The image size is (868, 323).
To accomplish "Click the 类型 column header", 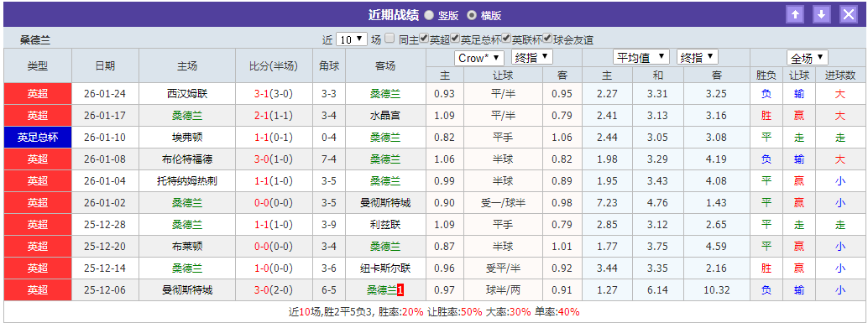I will 38,65.
